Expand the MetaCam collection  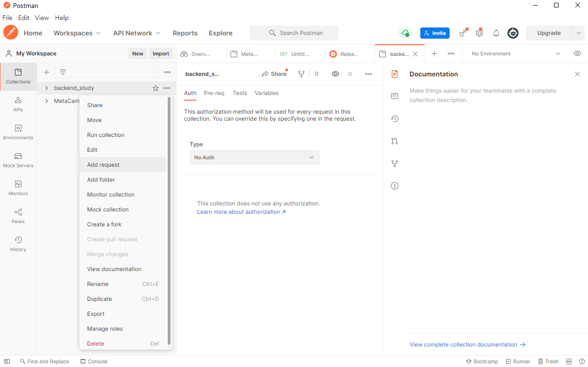coord(47,101)
